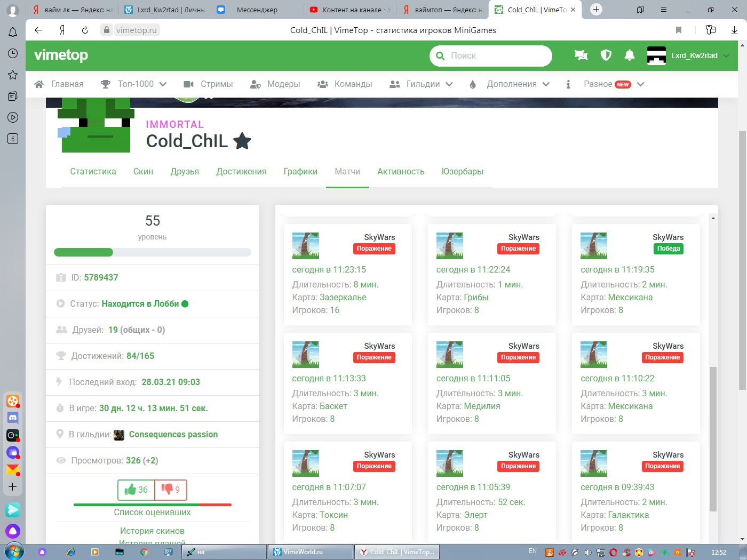Open Discord icon in browser sidebar

pyautogui.click(x=13, y=418)
